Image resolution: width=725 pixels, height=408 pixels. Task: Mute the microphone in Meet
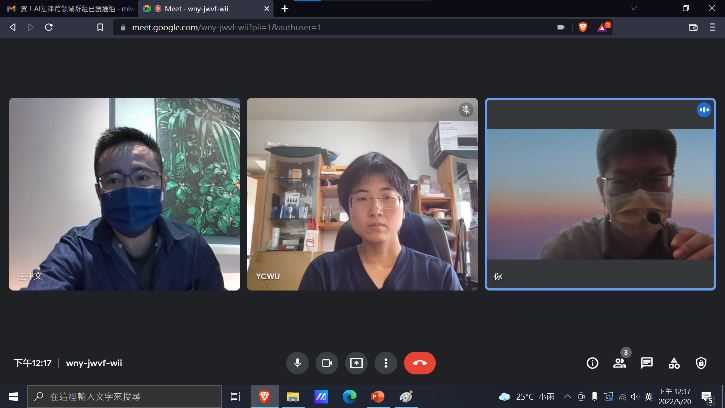(x=296, y=363)
